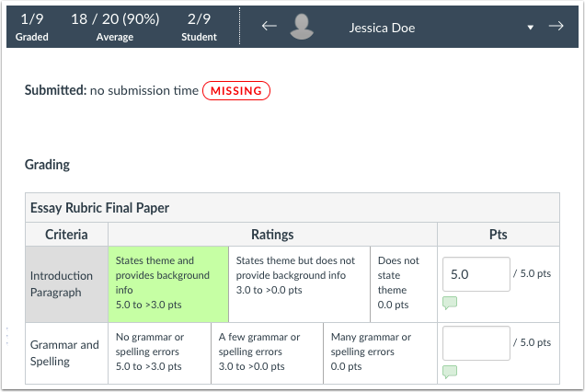Choose 'States theme but does not provide background' rating

pos(297,283)
